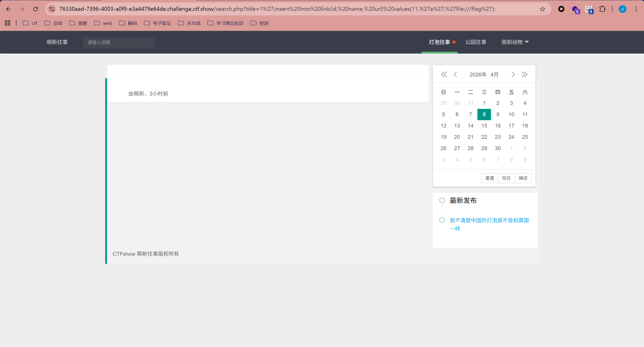644x347 pixels.
Task: Click the 请输入标题 search field
Action: (119, 42)
